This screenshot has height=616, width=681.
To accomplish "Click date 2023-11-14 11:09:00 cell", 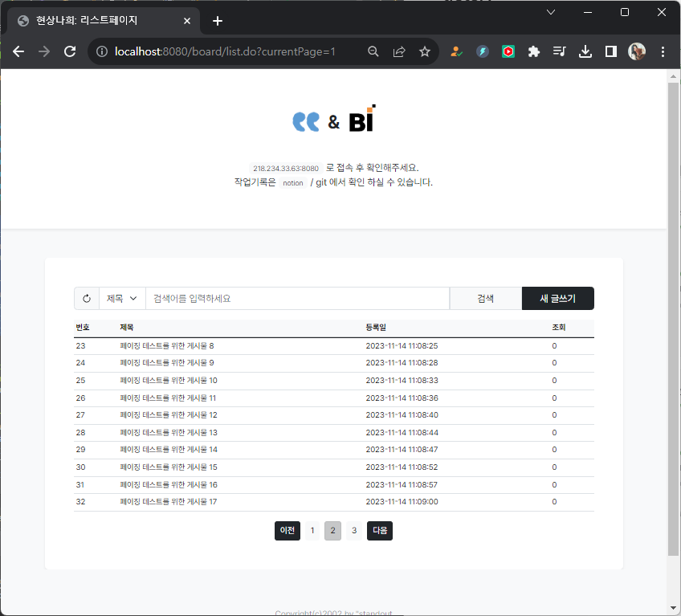I will [x=402, y=502].
